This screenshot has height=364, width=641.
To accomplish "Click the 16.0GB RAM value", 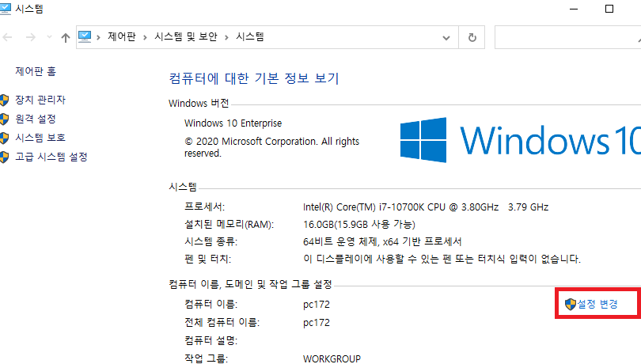I will point(359,225).
